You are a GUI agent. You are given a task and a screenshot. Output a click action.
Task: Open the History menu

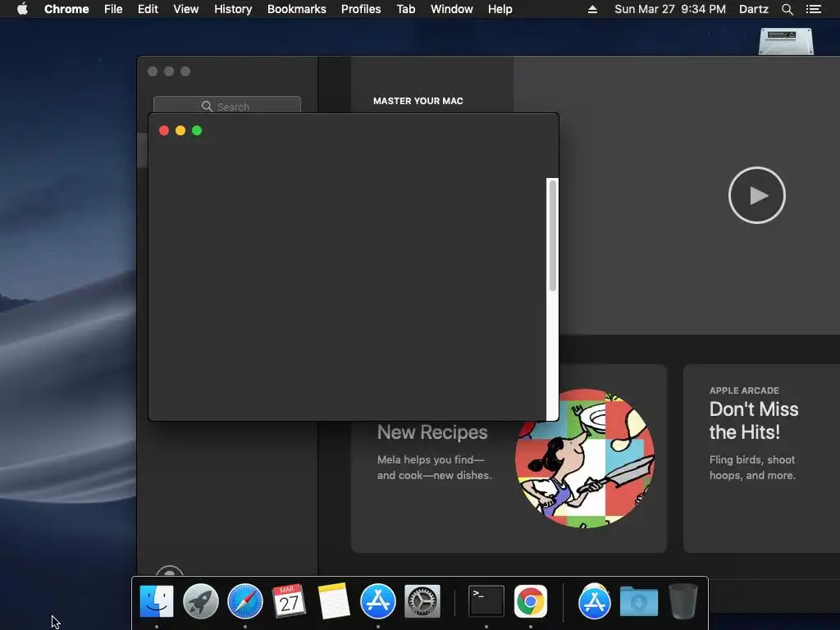(x=233, y=9)
